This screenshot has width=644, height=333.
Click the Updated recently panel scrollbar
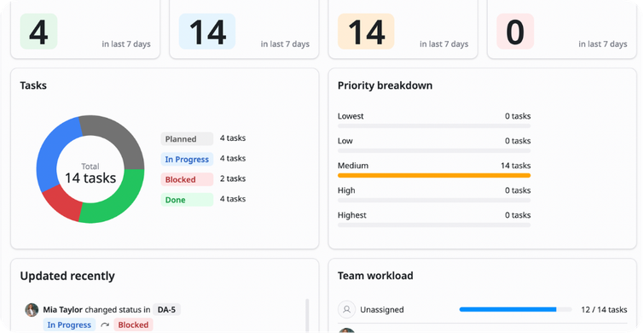coord(307,315)
